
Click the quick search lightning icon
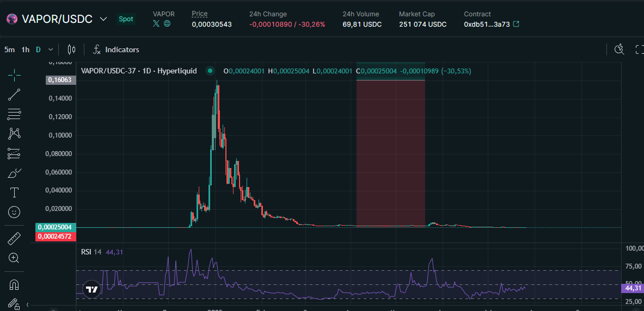pos(620,49)
